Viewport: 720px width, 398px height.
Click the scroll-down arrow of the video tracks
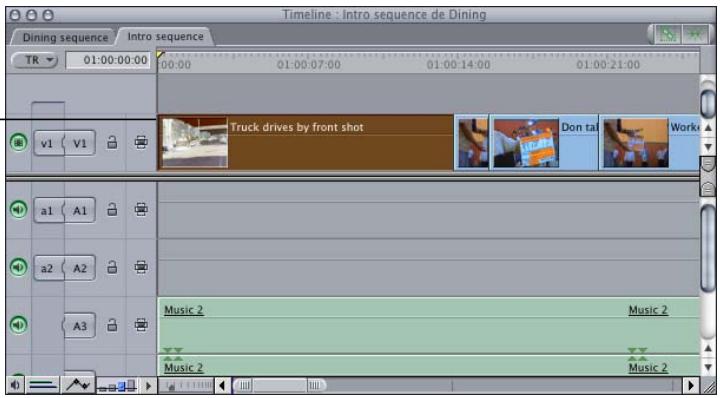point(708,146)
